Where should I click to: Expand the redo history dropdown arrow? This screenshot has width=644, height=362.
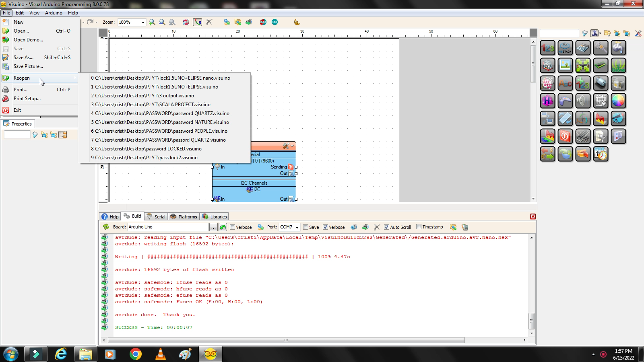[97, 23]
